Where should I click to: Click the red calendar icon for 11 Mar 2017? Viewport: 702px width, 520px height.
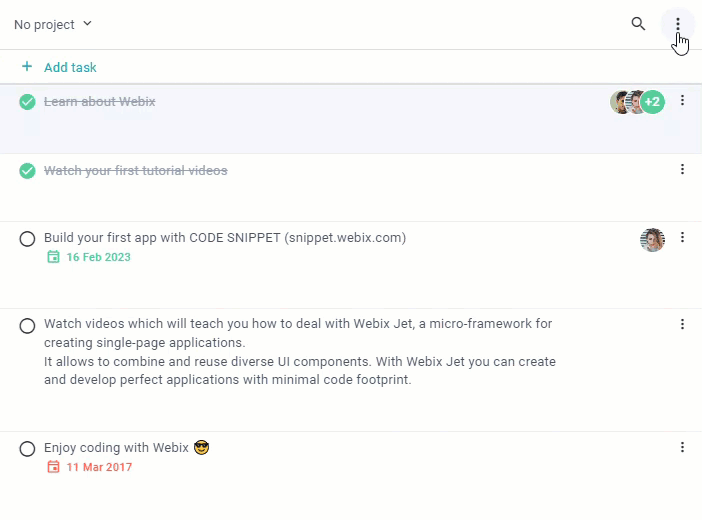(x=53, y=467)
